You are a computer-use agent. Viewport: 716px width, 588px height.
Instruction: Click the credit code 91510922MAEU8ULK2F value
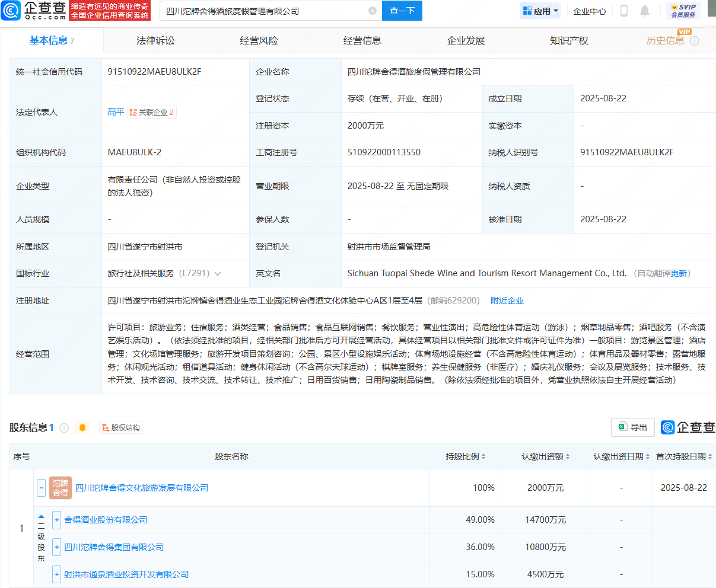pyautogui.click(x=154, y=72)
